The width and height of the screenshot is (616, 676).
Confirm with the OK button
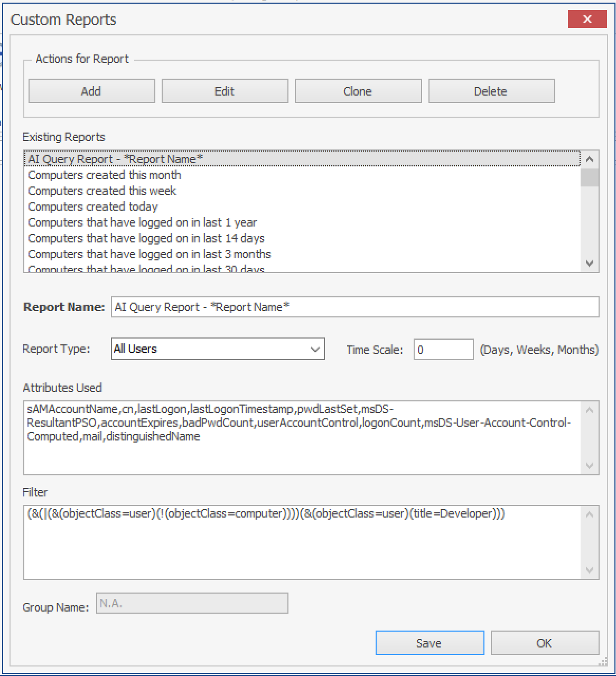(x=544, y=643)
